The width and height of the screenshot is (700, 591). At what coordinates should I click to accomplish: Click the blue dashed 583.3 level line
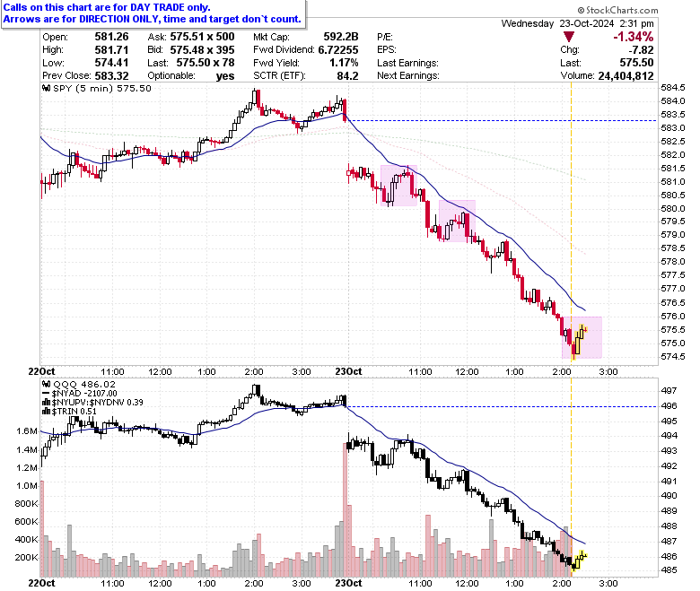pyautogui.click(x=502, y=120)
